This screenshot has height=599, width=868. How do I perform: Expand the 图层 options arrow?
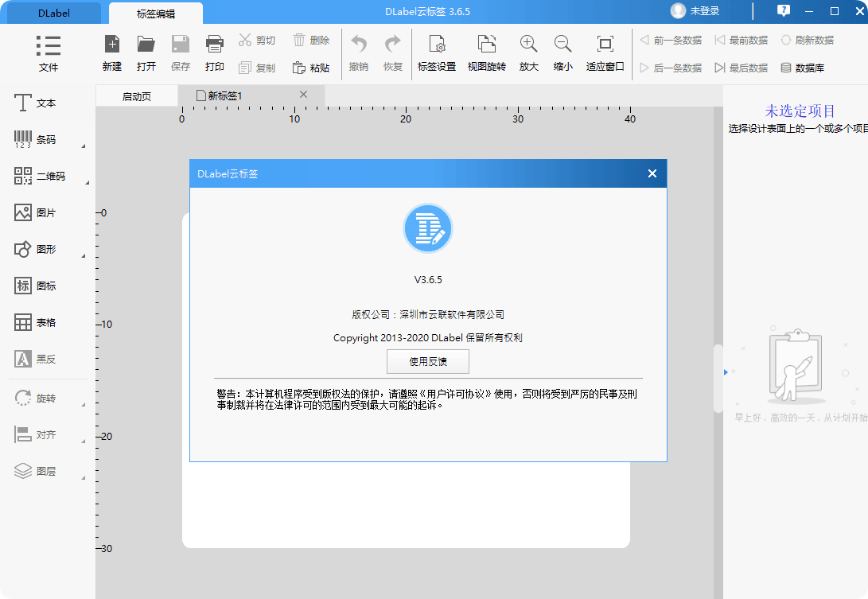tap(84, 478)
